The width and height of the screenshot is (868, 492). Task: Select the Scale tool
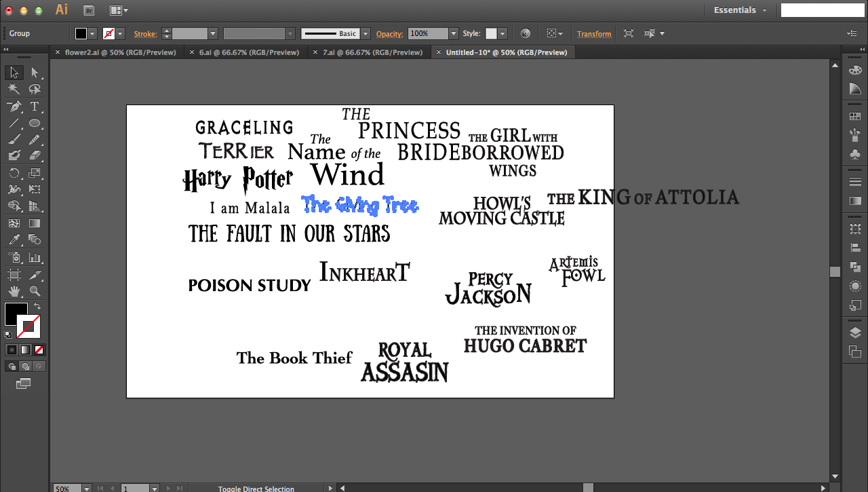click(x=35, y=173)
